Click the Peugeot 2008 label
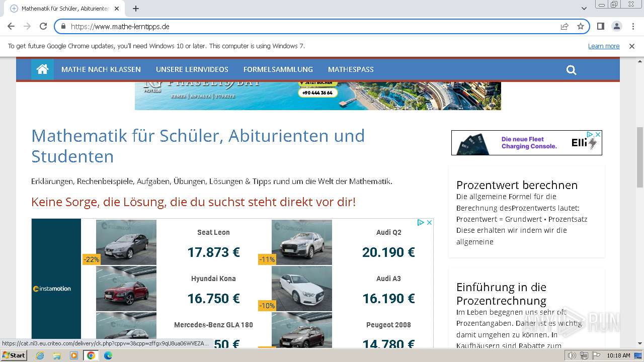This screenshot has width=644, height=362. (x=388, y=325)
